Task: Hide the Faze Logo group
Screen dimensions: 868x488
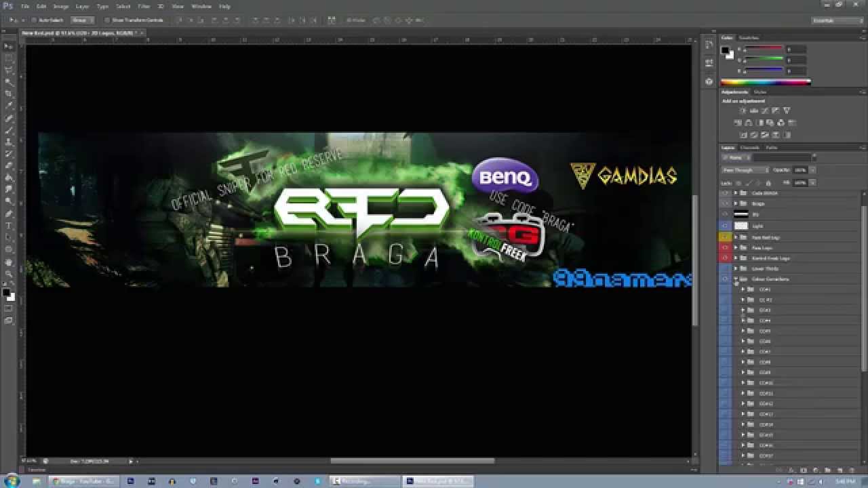Action: [x=726, y=247]
